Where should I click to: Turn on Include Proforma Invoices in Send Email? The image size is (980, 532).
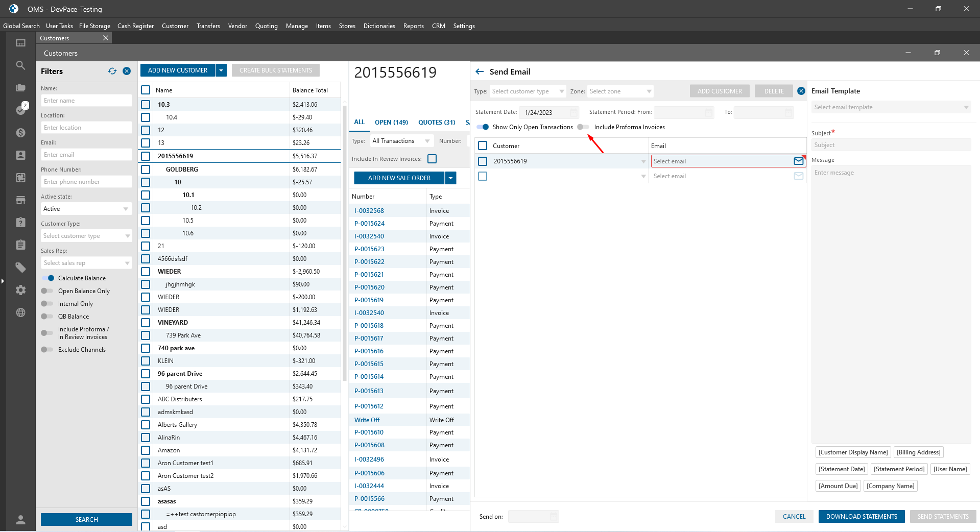pos(583,127)
